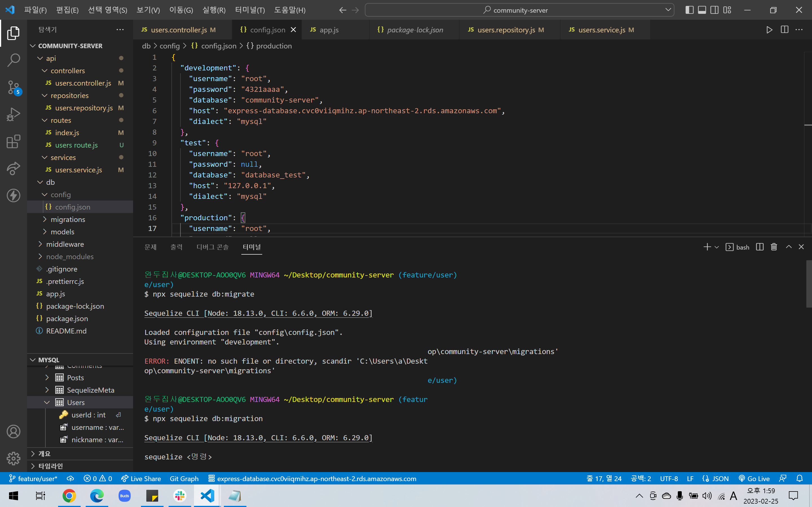Kill terminal with trash icon
Image resolution: width=812 pixels, height=507 pixels.
(774, 247)
